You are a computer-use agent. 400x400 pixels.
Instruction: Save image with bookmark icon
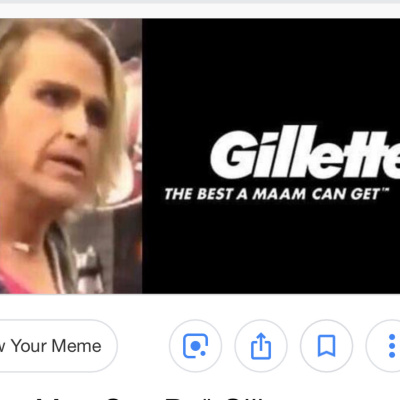[326, 346]
